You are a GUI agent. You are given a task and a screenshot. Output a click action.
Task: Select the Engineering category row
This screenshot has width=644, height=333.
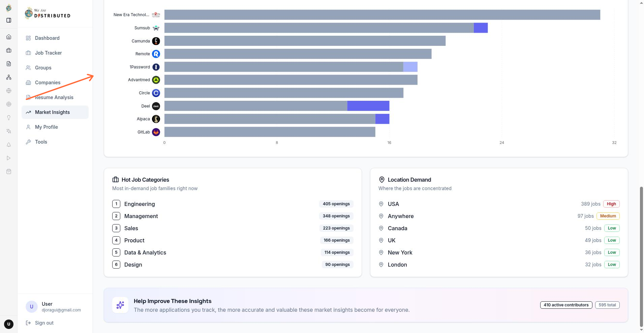233,204
